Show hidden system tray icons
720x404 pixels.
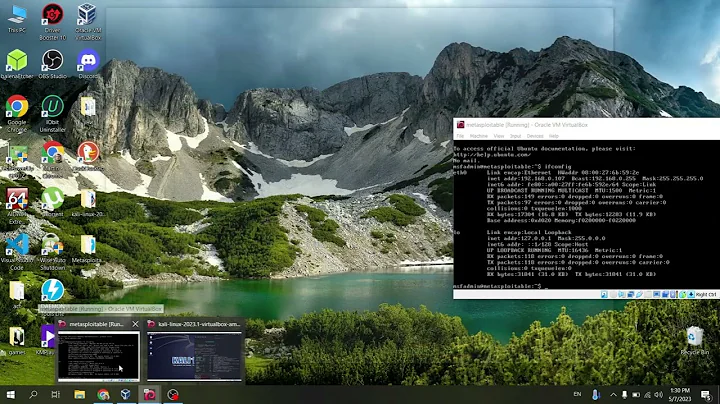click(x=613, y=394)
